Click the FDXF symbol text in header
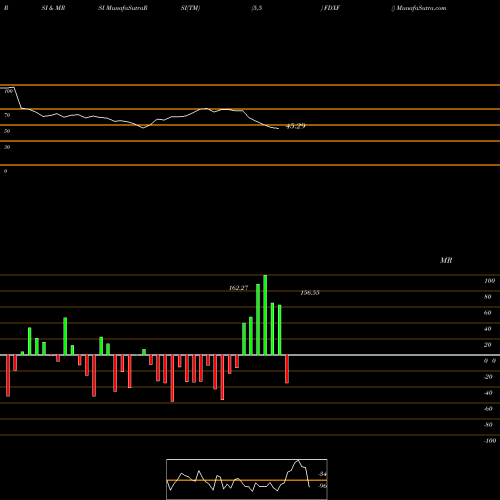 point(331,8)
